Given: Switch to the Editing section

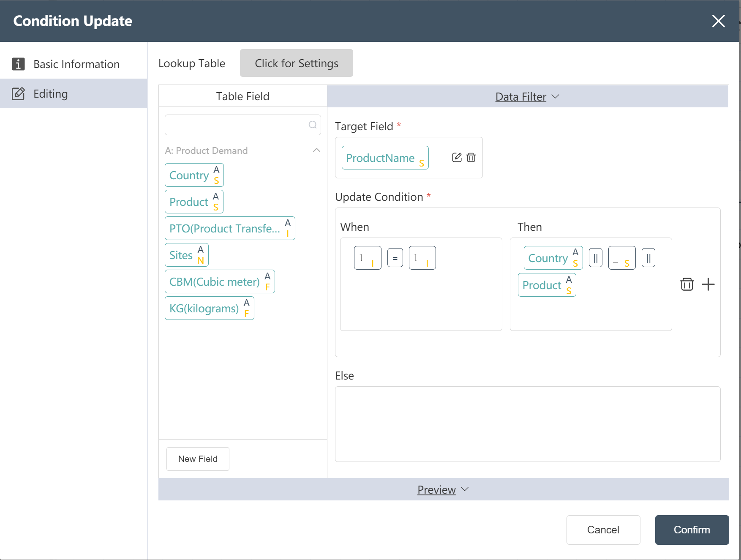Looking at the screenshot, I should click(x=74, y=93).
